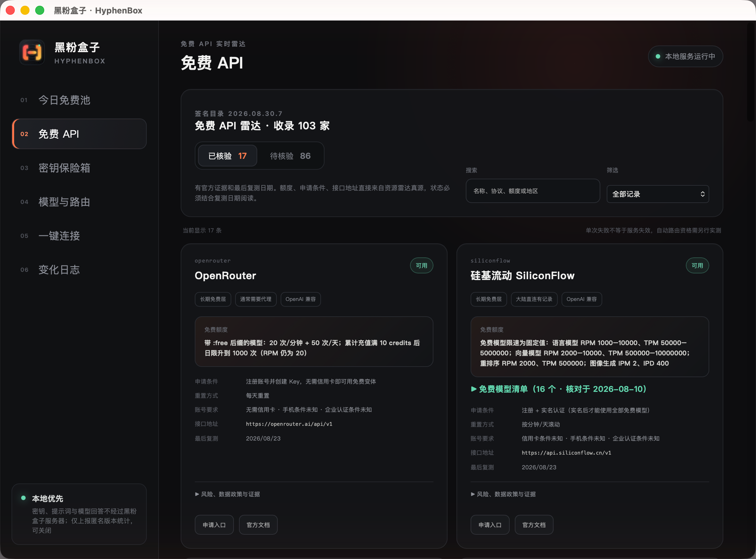This screenshot has width=756, height=559.
Task: Open the 全部记录 filter dropdown
Action: point(657,194)
